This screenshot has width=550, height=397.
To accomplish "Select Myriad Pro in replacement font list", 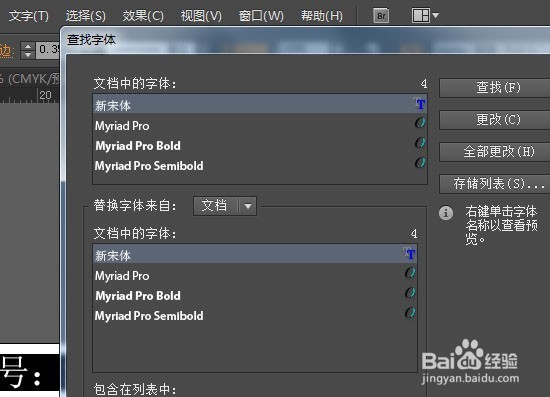I will [x=255, y=276].
